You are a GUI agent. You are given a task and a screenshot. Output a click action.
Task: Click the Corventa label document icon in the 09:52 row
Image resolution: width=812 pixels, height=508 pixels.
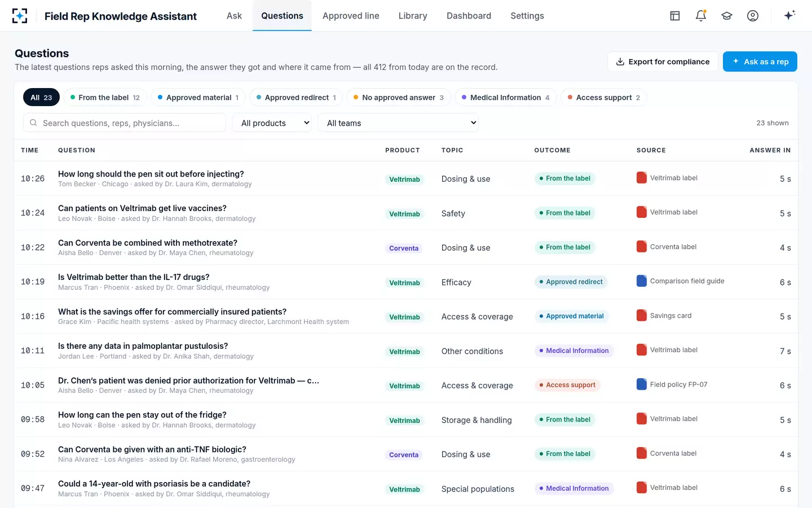coord(642,453)
